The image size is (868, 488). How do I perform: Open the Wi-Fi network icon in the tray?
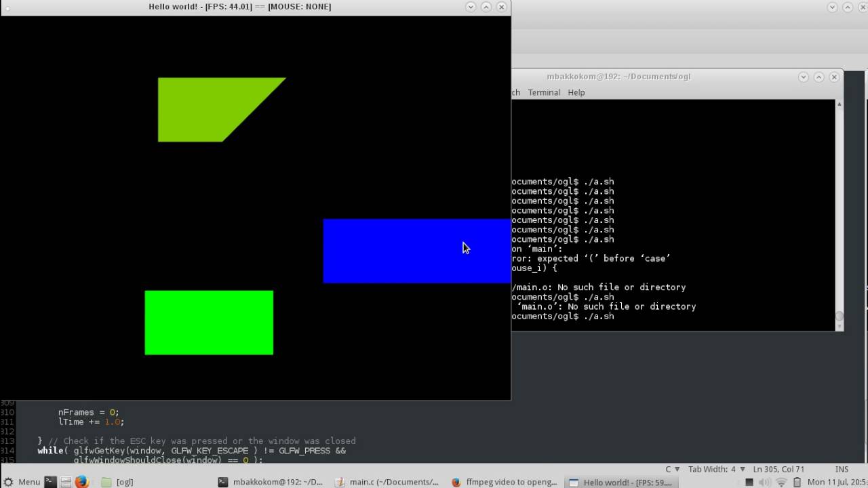click(781, 483)
